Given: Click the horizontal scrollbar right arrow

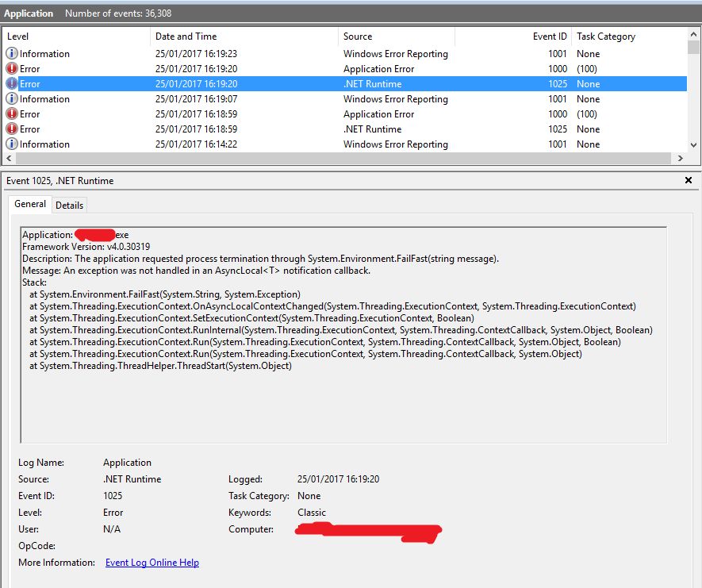Looking at the screenshot, I should pos(681,158).
